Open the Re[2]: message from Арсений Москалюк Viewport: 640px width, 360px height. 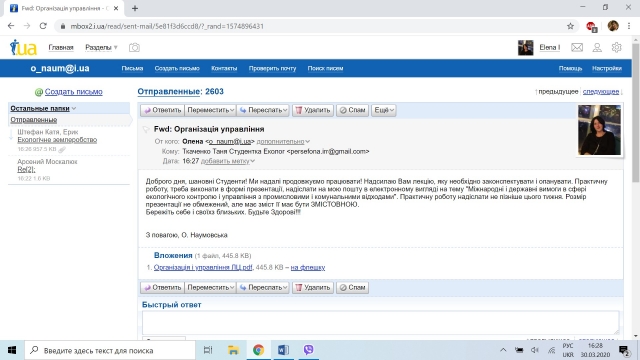[26, 169]
